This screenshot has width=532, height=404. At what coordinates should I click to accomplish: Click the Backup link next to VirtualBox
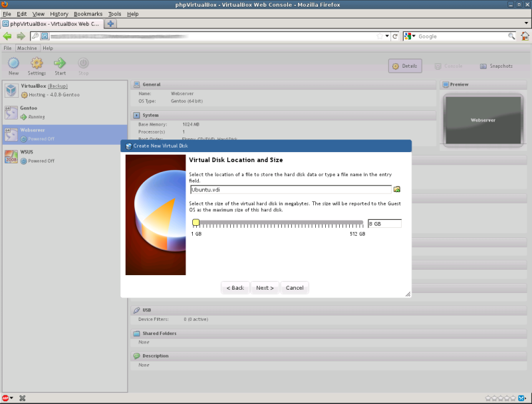pyautogui.click(x=58, y=86)
